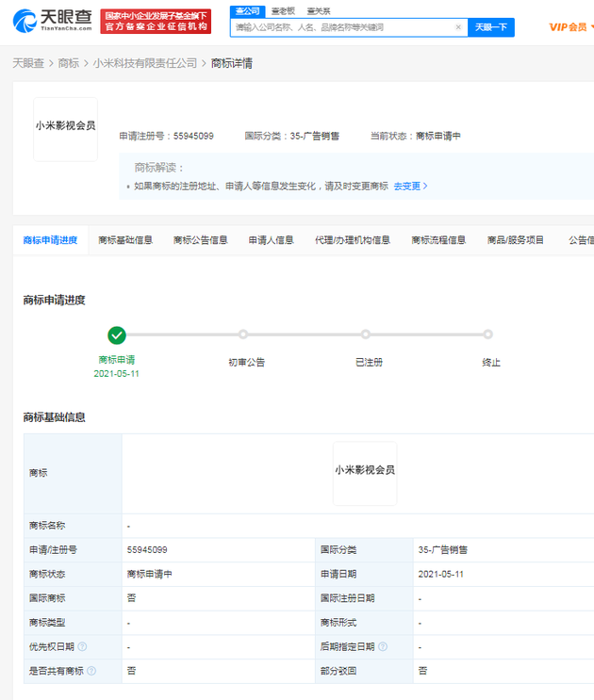Screen dimensions: 594x700
Task: Clear search field with the X icon
Action: 458,27
